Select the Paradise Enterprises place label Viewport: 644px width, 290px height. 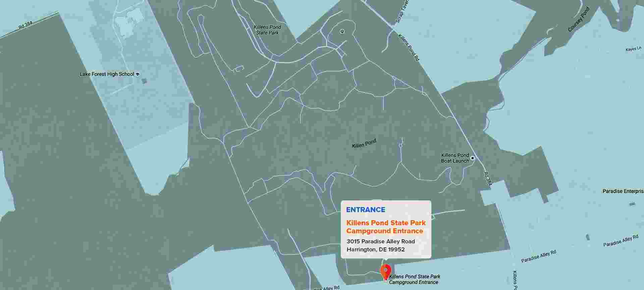[623, 191]
